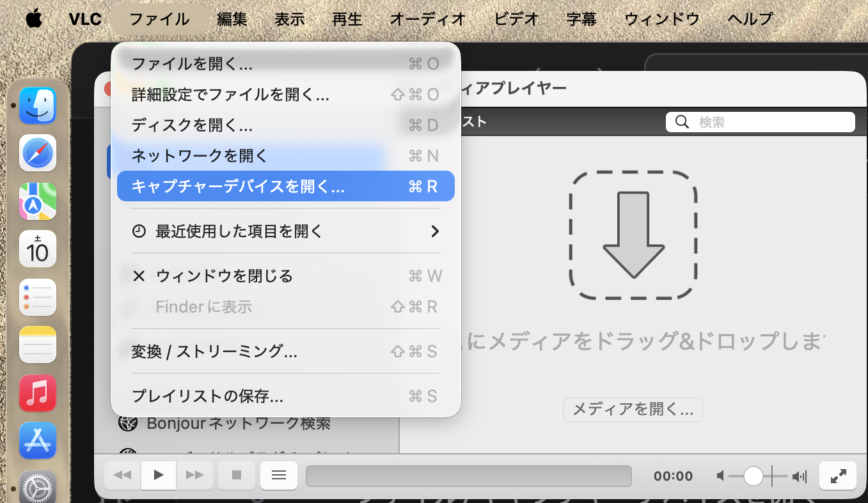Click the previous/rewind track button

122,475
